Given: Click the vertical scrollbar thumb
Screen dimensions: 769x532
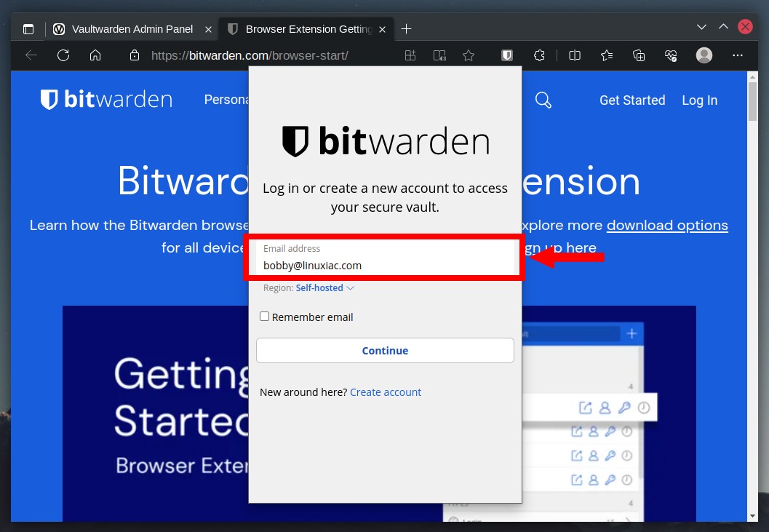Looking at the screenshot, I should [753, 101].
